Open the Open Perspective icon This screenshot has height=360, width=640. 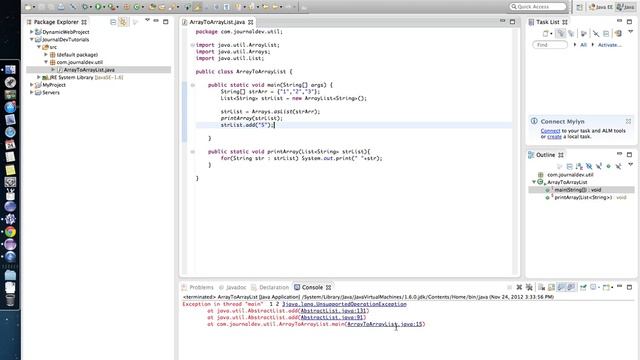click(580, 7)
